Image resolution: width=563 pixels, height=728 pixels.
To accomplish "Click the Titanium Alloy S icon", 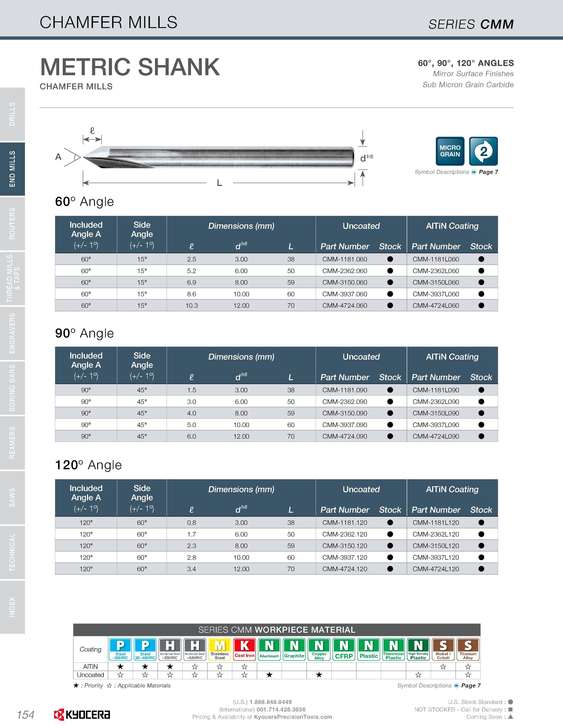I will pos(468,649).
